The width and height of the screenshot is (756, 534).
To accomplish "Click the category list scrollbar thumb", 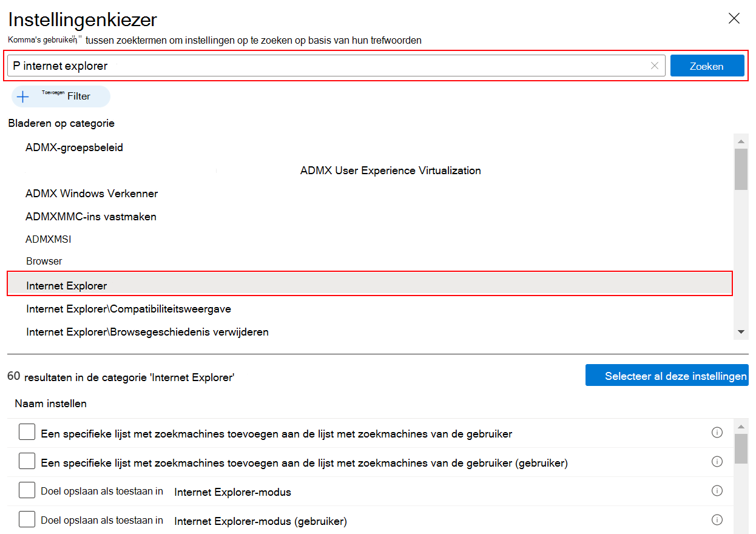I will [741, 169].
